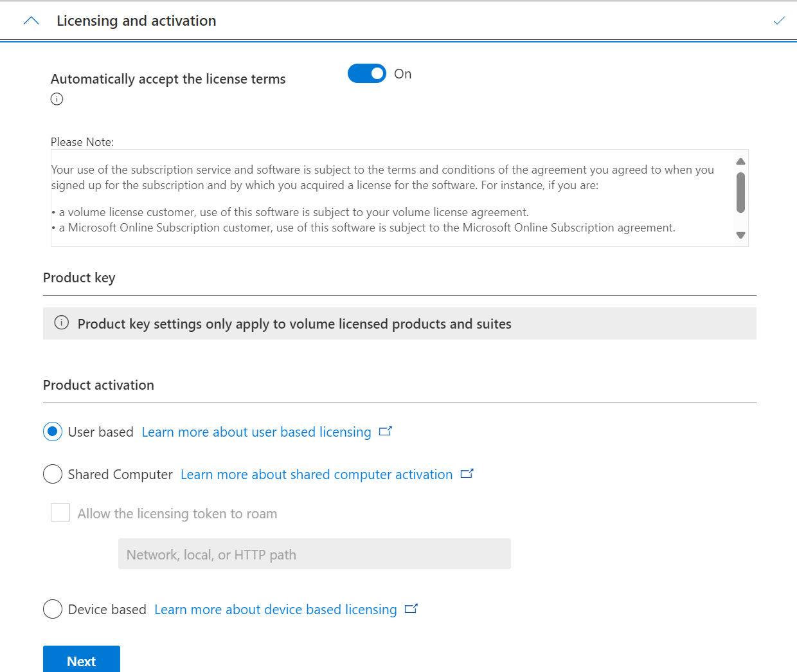Check Allow the licensing token to roam
This screenshot has width=797, height=672.
point(60,513)
